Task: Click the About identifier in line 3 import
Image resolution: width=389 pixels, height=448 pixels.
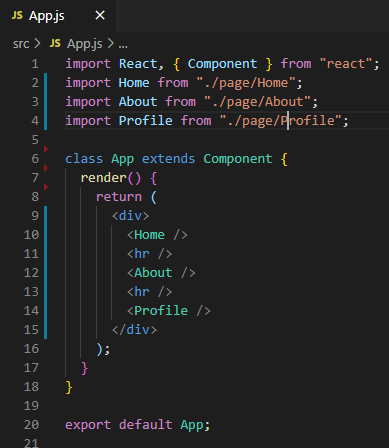Action: tap(138, 102)
